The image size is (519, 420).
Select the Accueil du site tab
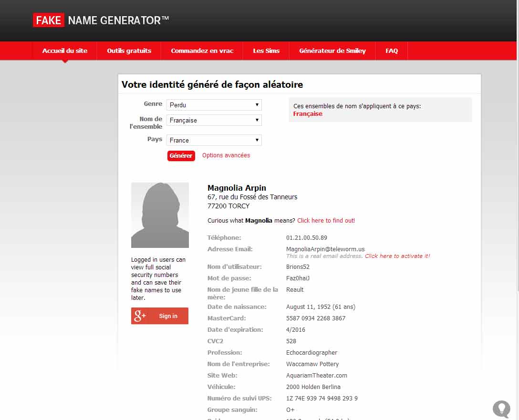[x=64, y=51]
